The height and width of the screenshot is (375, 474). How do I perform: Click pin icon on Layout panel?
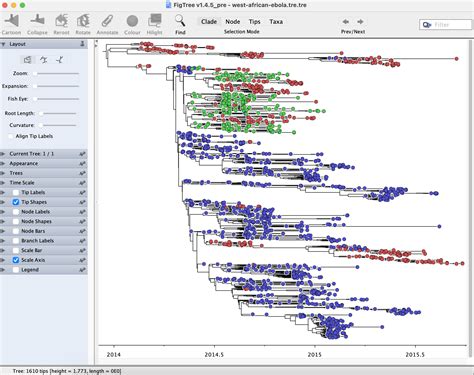82,44
